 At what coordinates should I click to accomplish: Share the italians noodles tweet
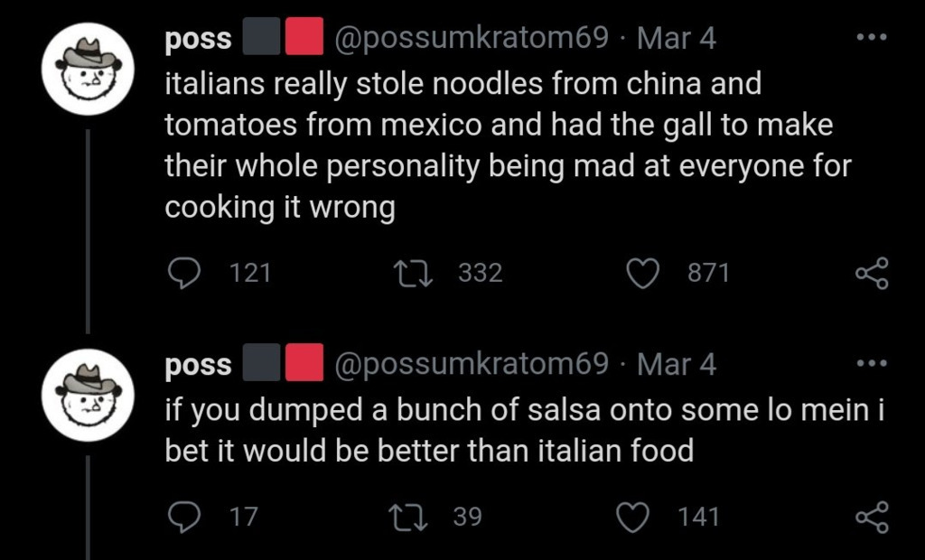[x=872, y=273]
